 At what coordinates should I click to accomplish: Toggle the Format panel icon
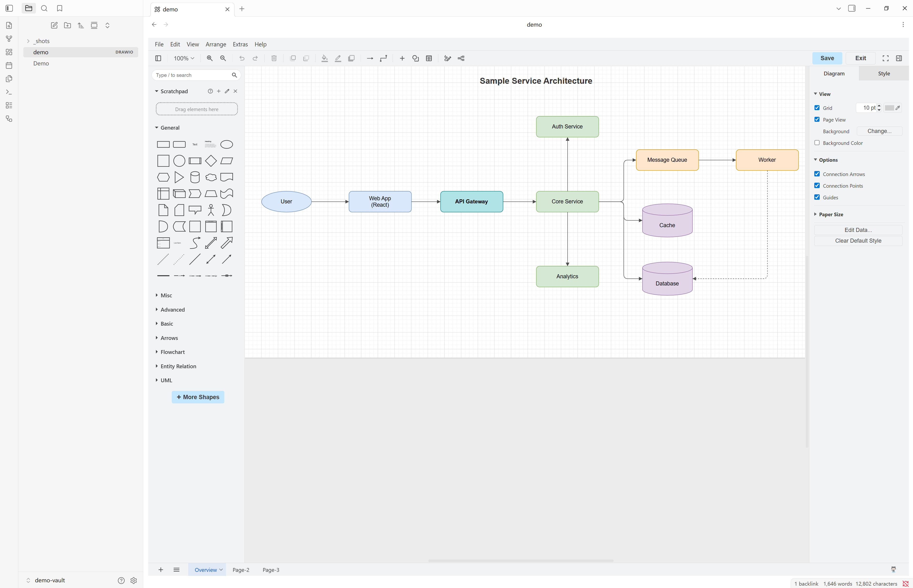pos(899,59)
